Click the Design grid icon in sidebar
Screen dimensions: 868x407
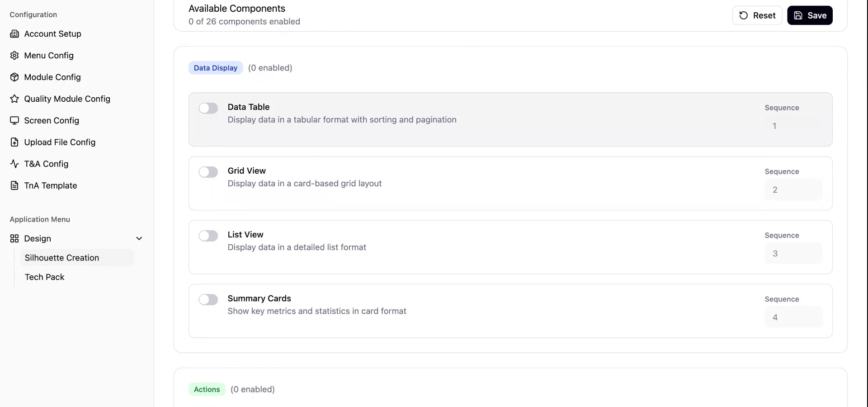tap(14, 238)
